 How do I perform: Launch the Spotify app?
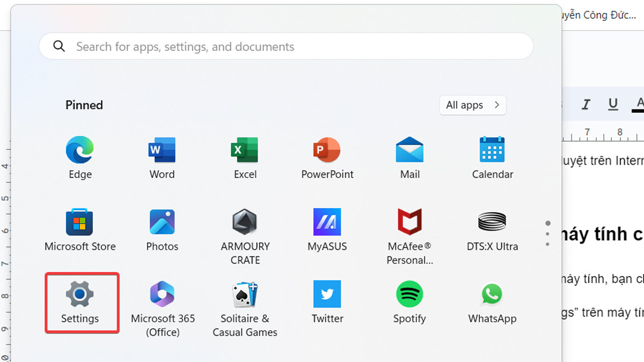pyautogui.click(x=409, y=295)
